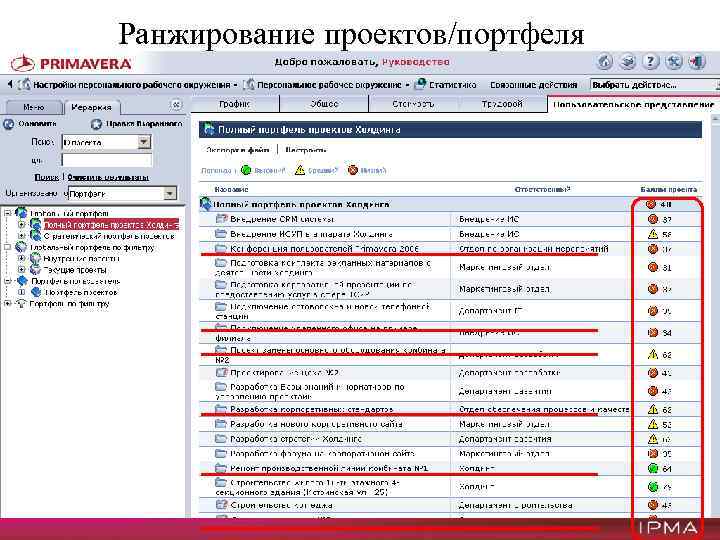Click Связанные действия in toolbar

(533, 85)
